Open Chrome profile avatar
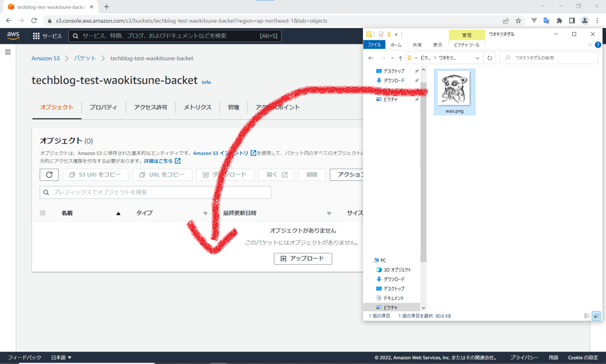This screenshot has width=606, height=364. click(x=585, y=21)
